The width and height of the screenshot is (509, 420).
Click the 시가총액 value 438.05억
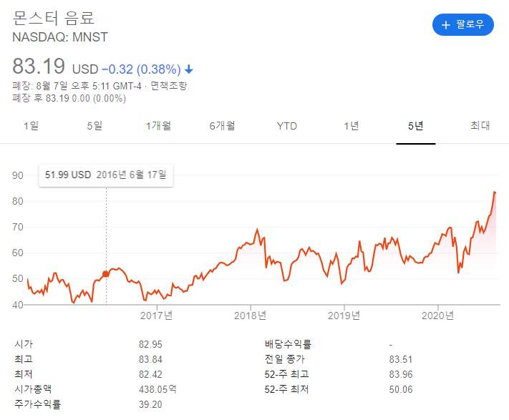click(x=157, y=389)
